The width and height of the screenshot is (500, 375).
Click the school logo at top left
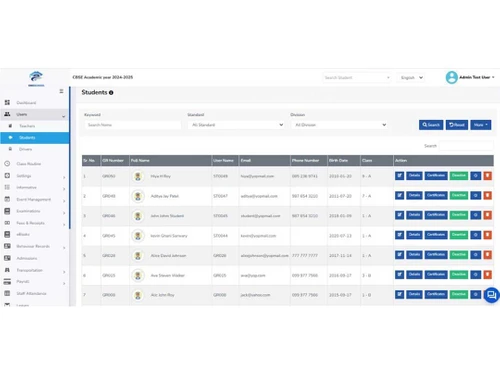[36, 79]
